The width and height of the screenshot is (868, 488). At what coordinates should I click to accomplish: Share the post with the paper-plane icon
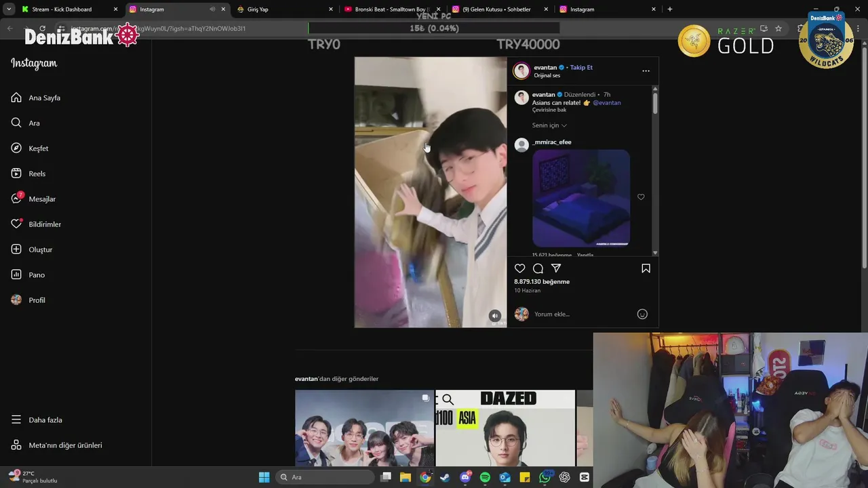(x=556, y=268)
